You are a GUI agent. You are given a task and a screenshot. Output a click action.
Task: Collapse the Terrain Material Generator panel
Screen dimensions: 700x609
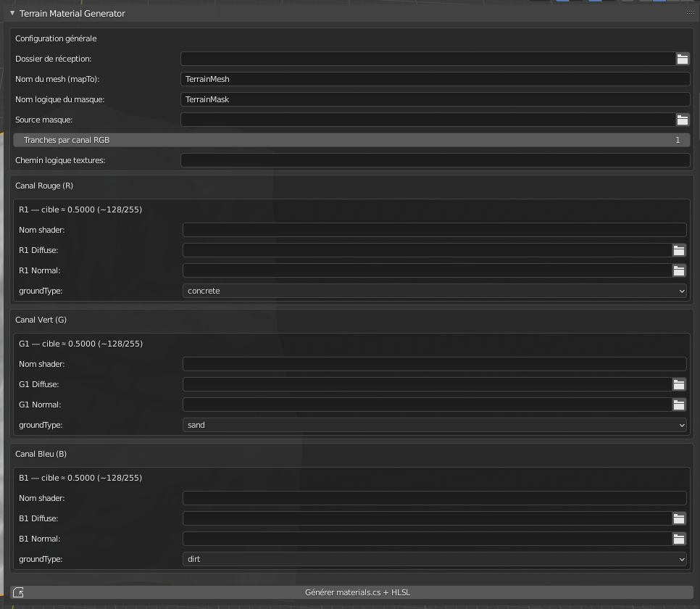click(x=12, y=13)
